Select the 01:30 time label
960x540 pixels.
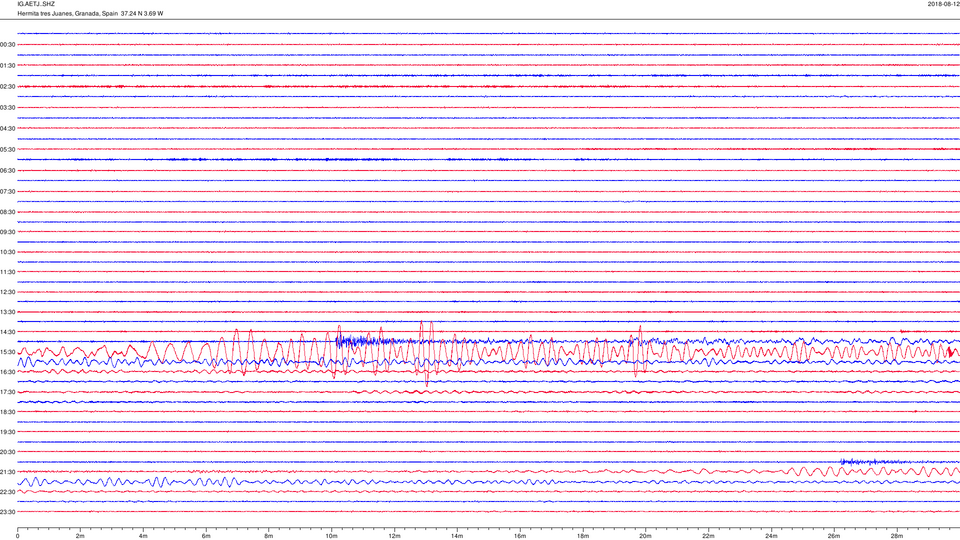tap(7, 66)
